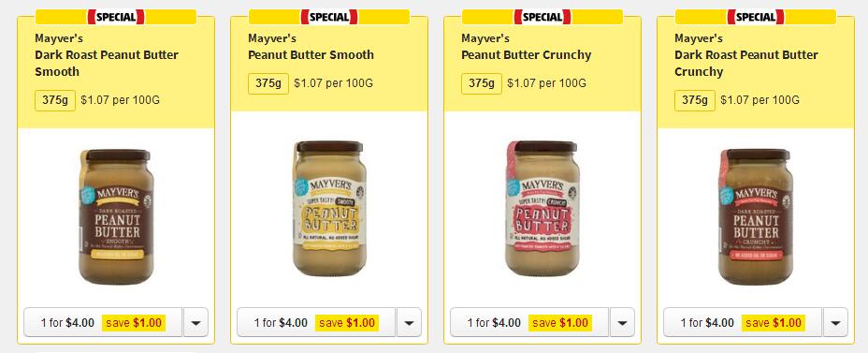Open quantity dropdown for Dark Roast Smooth

click(195, 322)
